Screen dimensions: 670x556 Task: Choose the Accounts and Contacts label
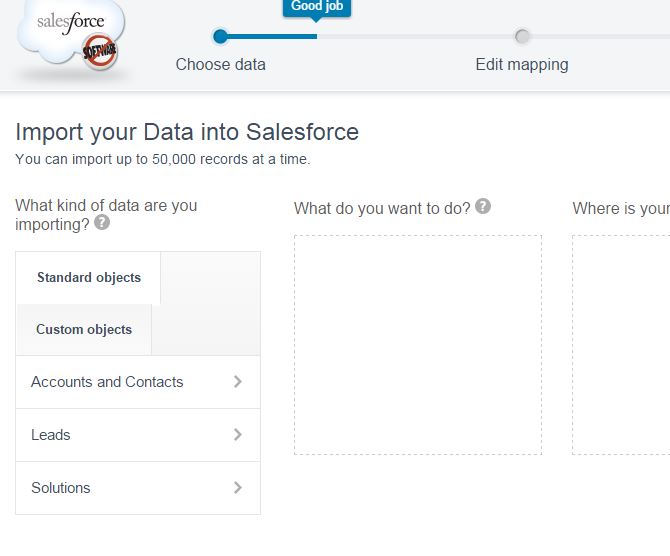tap(107, 382)
